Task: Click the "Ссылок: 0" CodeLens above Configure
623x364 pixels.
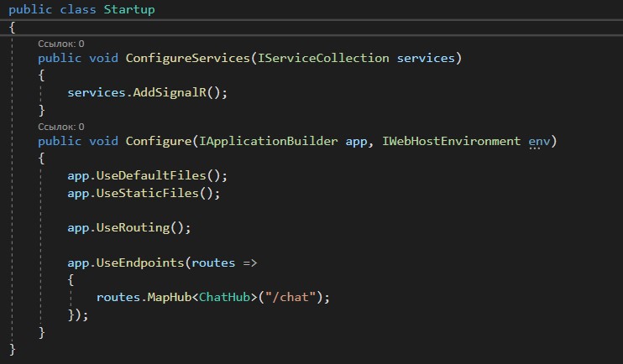Action: pyautogui.click(x=60, y=127)
